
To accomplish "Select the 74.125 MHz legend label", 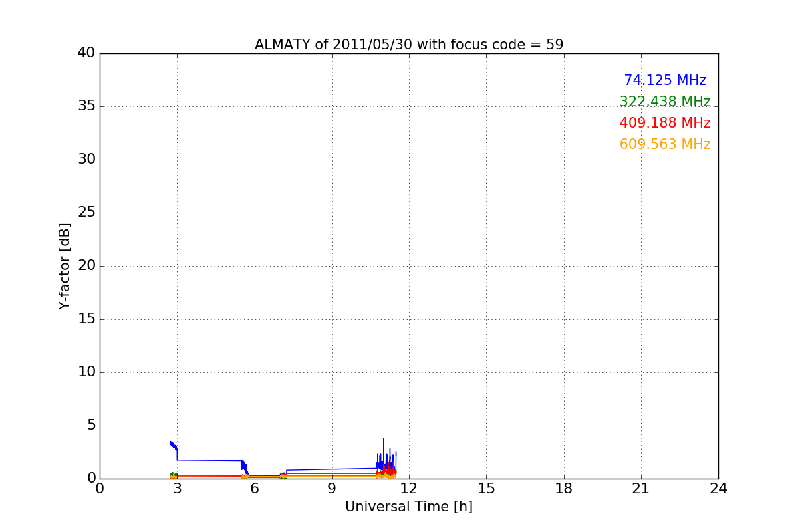I will pos(665,80).
